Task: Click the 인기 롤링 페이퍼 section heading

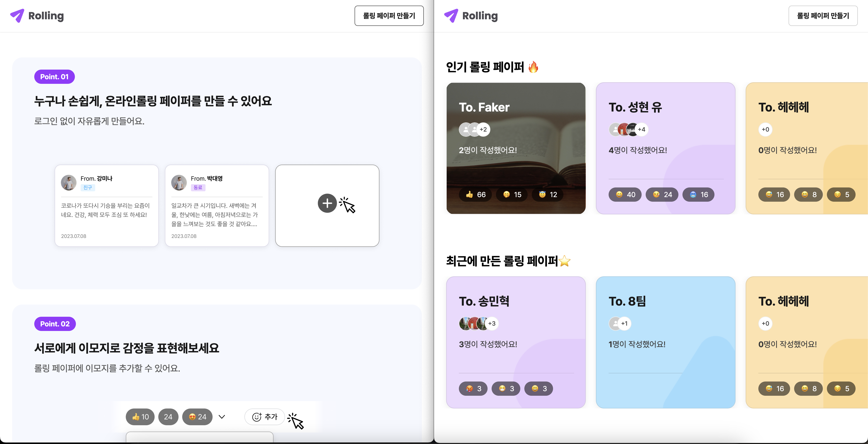Action: pyautogui.click(x=493, y=67)
